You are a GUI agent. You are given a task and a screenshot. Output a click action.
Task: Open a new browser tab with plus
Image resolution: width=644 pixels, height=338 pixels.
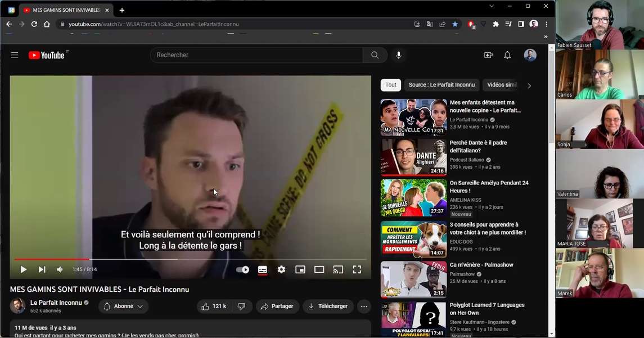[121, 10]
